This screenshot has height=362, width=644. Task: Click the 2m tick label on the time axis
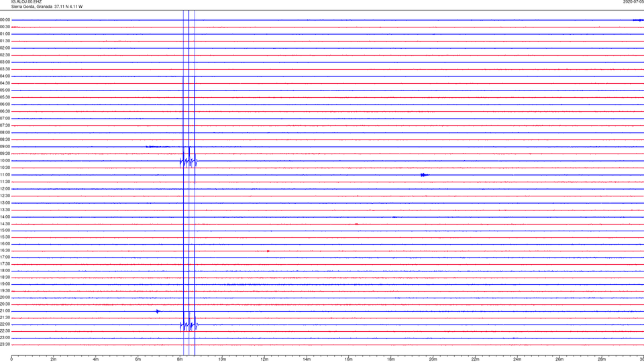54,359
